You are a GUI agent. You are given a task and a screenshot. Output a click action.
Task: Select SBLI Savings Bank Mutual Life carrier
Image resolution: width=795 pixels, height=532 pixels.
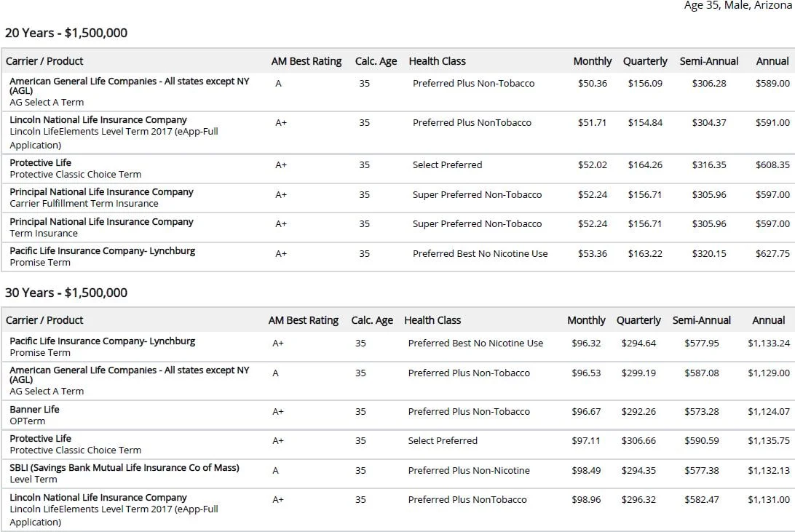pos(124,468)
